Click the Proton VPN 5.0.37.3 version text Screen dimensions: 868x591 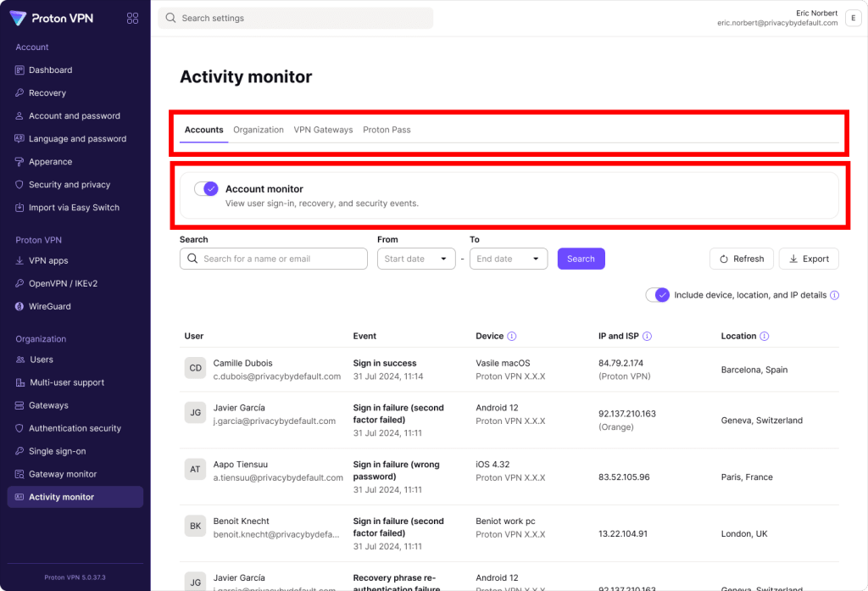(x=75, y=577)
